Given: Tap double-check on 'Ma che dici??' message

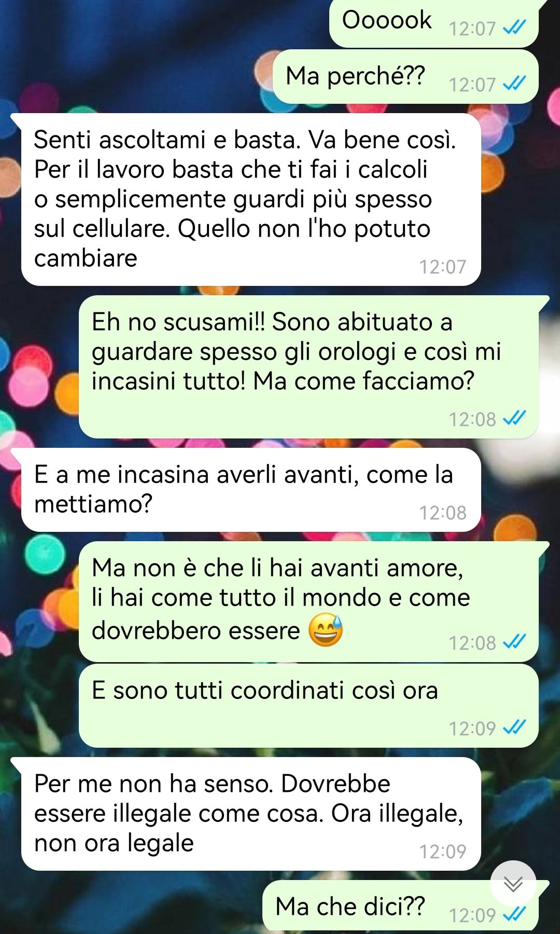Looking at the screenshot, I should click(514, 914).
